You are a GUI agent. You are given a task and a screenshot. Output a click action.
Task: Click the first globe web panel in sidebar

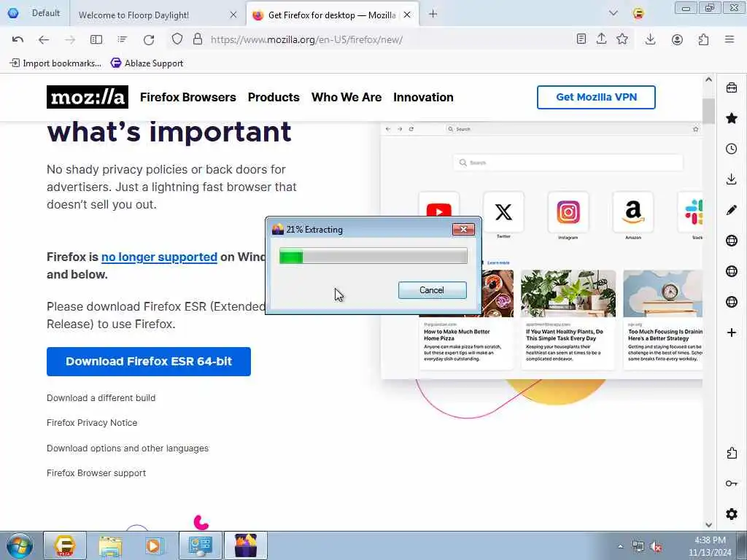click(732, 241)
